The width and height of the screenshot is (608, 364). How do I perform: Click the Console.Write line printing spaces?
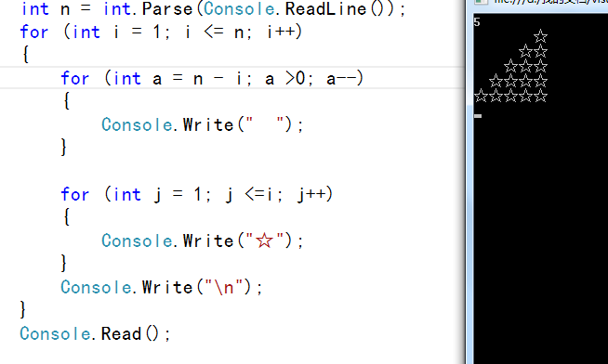[x=202, y=124]
